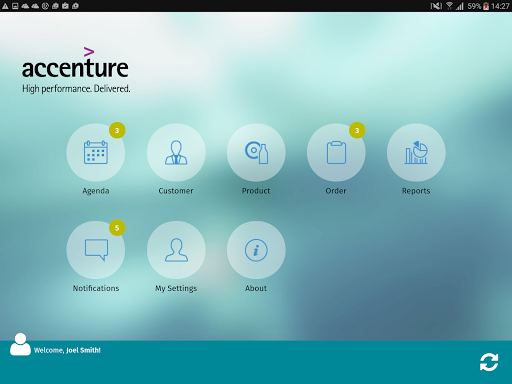Open the Product catalog icon
The height and width of the screenshot is (384, 512).
pos(256,153)
